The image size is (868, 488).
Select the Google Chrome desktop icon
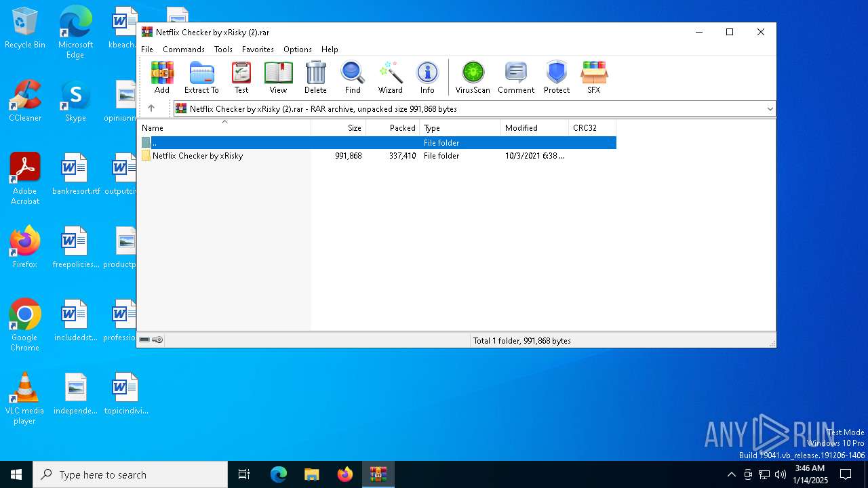25,325
